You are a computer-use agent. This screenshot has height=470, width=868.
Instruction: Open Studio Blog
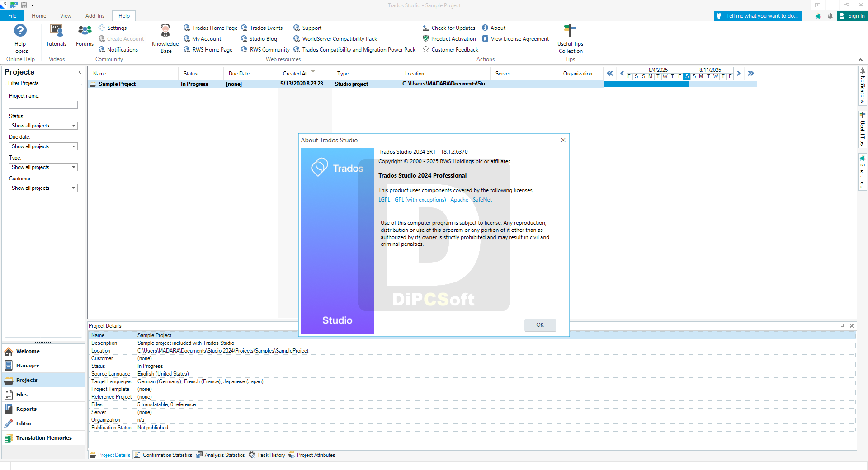(259, 39)
